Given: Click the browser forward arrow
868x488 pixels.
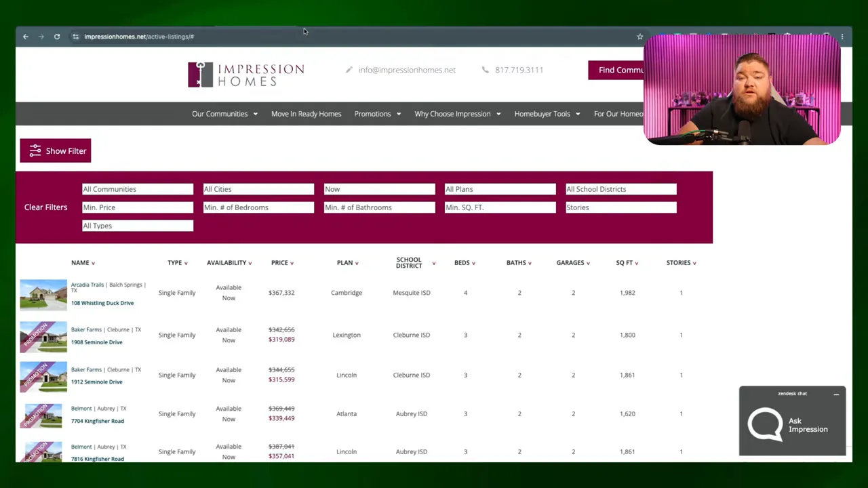Looking at the screenshot, I should click(41, 37).
